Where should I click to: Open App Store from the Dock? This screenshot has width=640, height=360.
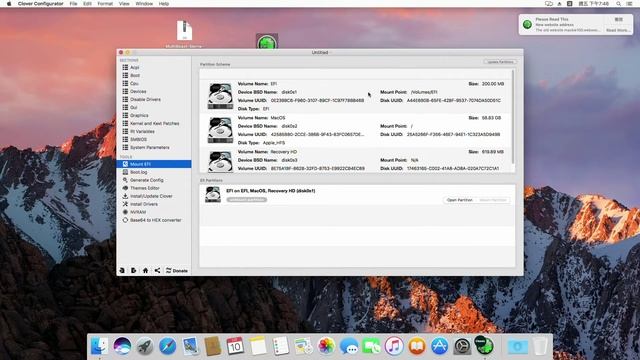pyautogui.click(x=439, y=346)
